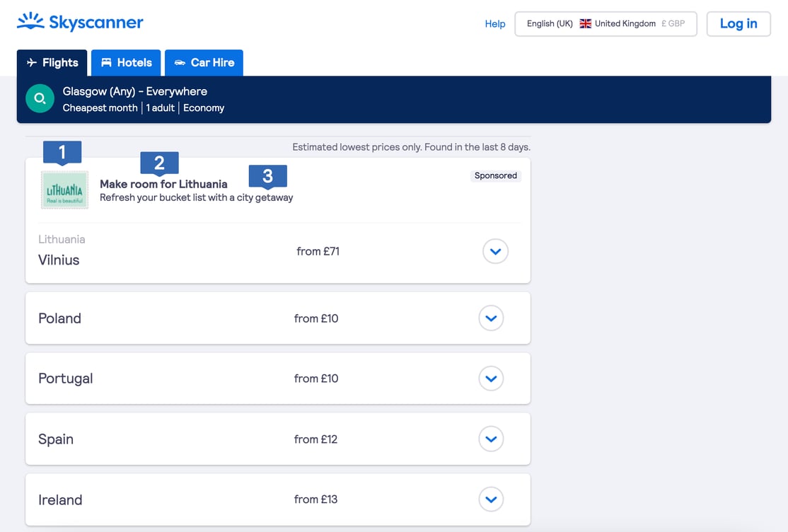Click the from £13 price for Ireland
Viewport: 788px width, 532px height.
click(x=315, y=499)
